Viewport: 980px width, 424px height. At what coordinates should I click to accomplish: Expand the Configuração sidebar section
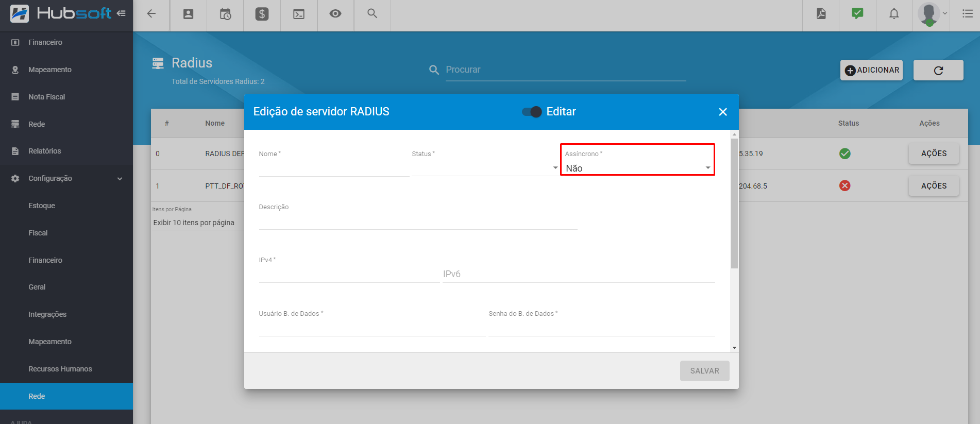pos(67,178)
